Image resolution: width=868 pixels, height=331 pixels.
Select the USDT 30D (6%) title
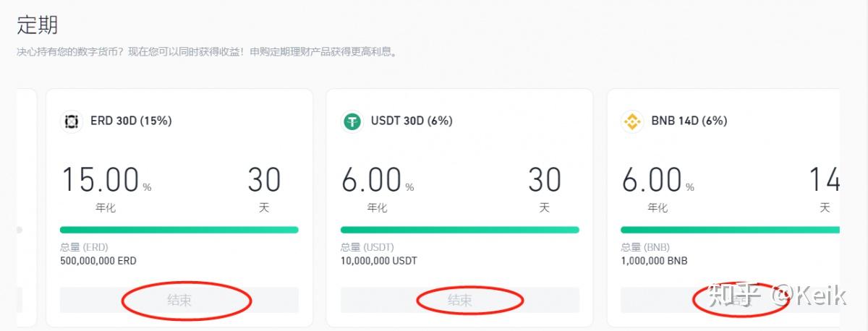point(412,121)
